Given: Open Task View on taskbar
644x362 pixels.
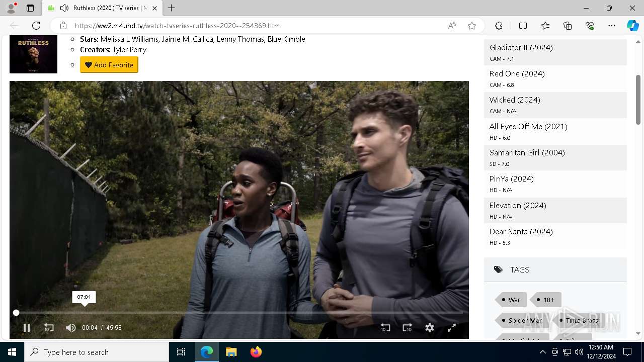Looking at the screenshot, I should [181, 352].
